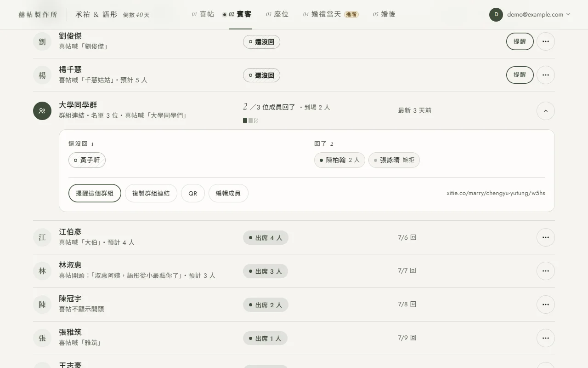Go to the 03 座位 tab
This screenshot has height=368, width=588.
click(277, 14)
